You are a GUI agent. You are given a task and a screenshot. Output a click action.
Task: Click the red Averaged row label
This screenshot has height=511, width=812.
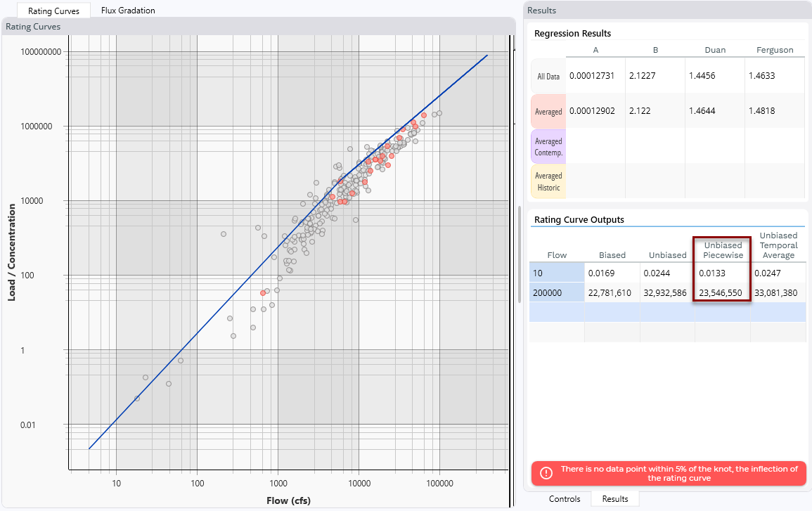click(548, 111)
